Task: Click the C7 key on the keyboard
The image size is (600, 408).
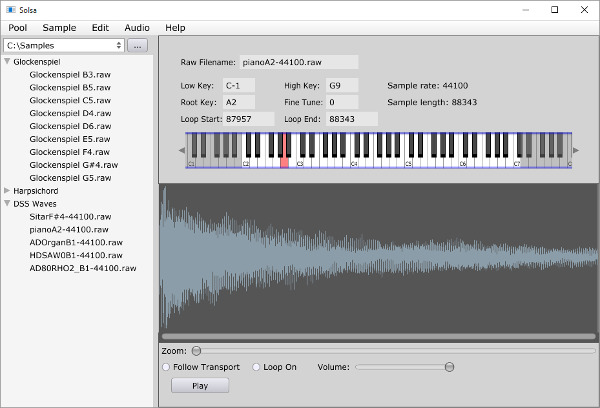Action: tap(517, 163)
